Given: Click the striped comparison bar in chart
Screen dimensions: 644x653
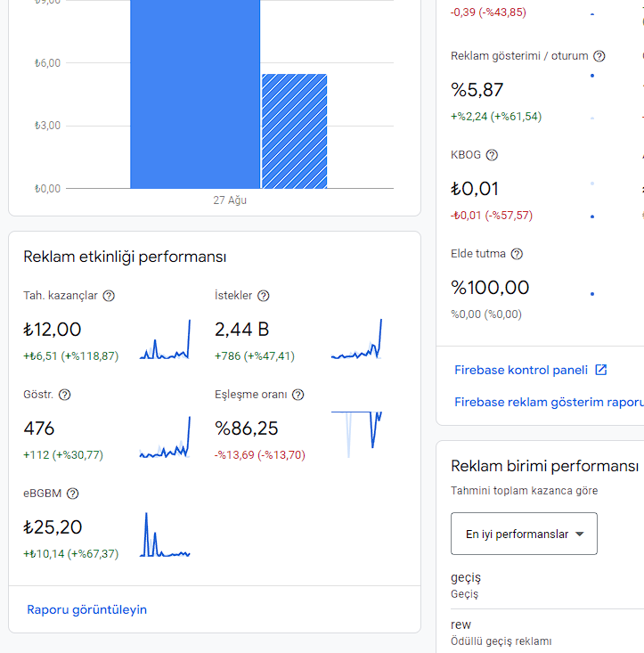Looking at the screenshot, I should (294, 131).
